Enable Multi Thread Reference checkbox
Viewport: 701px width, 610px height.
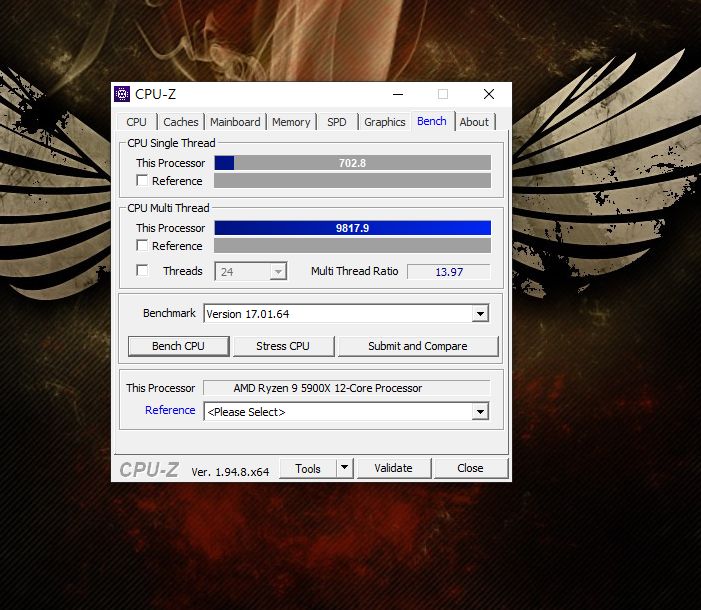coord(142,245)
